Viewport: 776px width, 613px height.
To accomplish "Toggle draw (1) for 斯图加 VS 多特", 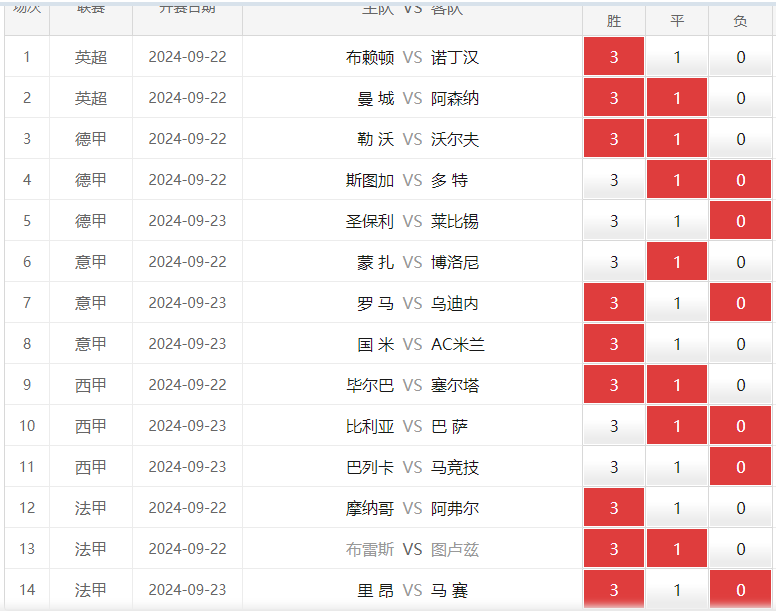I will click(677, 180).
